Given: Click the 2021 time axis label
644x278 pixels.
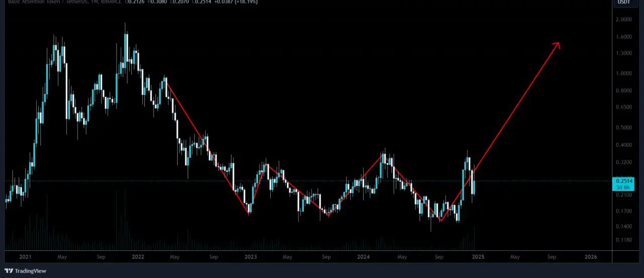Looking at the screenshot, I should pyautogui.click(x=25, y=257).
